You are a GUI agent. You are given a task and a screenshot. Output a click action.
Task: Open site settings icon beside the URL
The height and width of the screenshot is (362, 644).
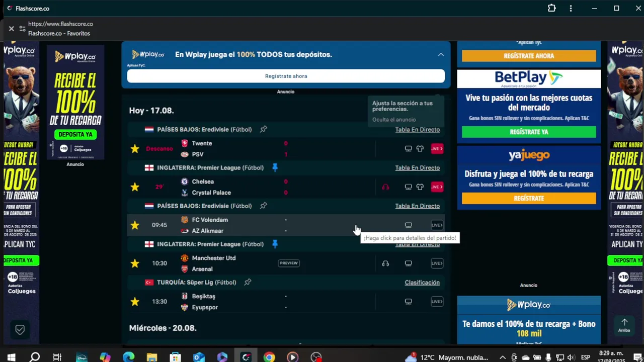(x=22, y=29)
